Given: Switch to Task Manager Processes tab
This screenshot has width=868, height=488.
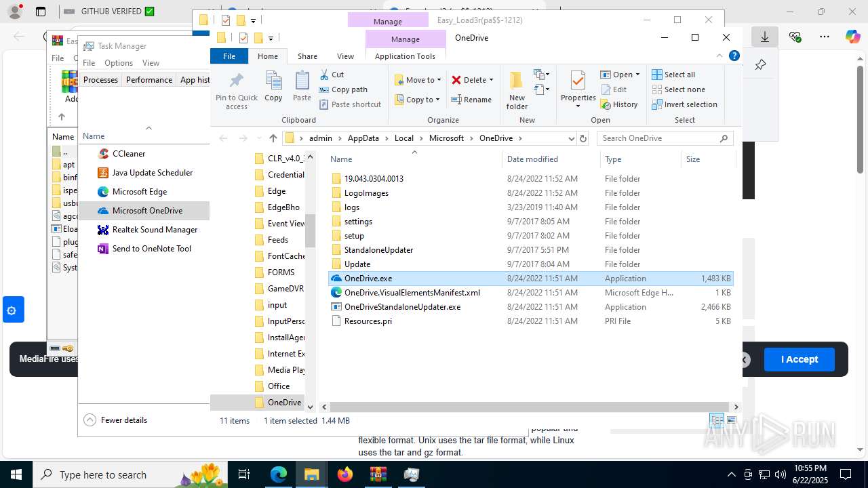Looking at the screenshot, I should (x=100, y=80).
